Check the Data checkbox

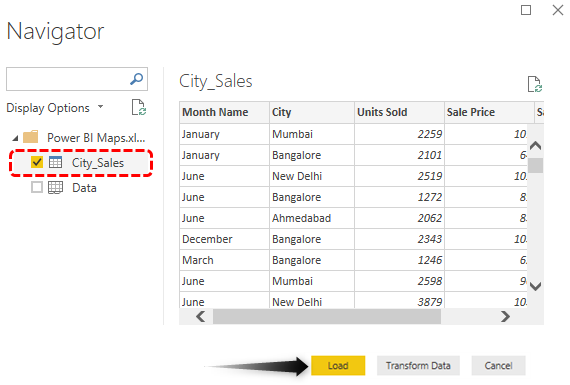point(37,187)
